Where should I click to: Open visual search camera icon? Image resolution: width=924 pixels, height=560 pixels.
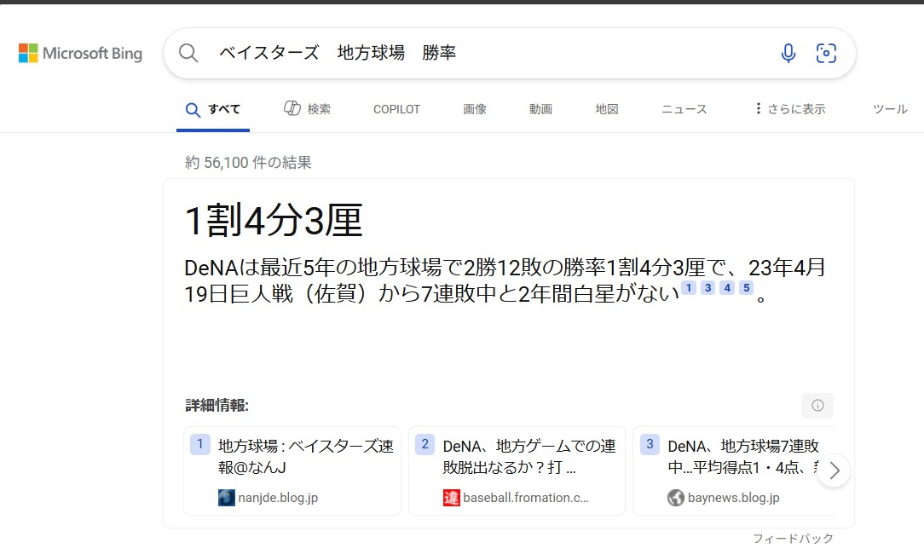pyautogui.click(x=826, y=53)
